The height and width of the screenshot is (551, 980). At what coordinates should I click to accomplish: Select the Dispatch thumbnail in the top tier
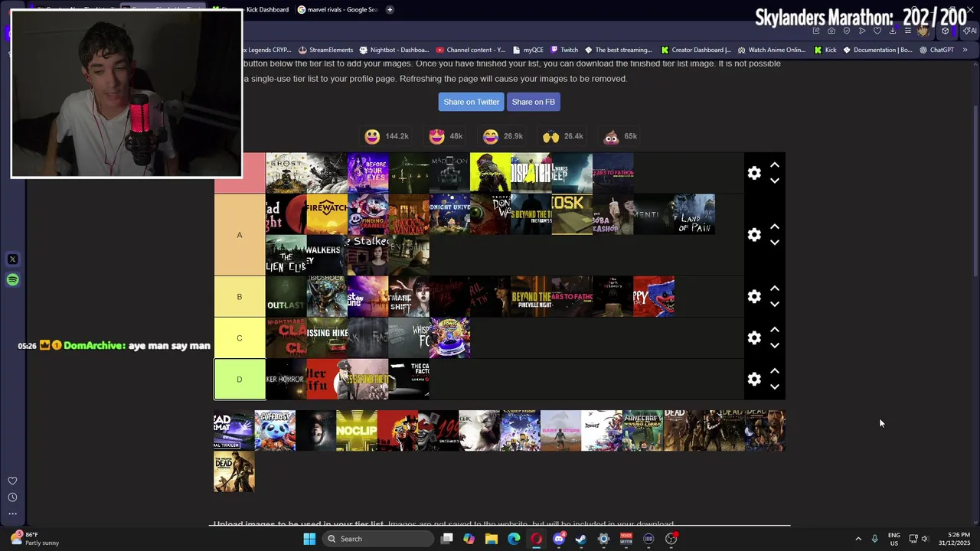(x=531, y=173)
